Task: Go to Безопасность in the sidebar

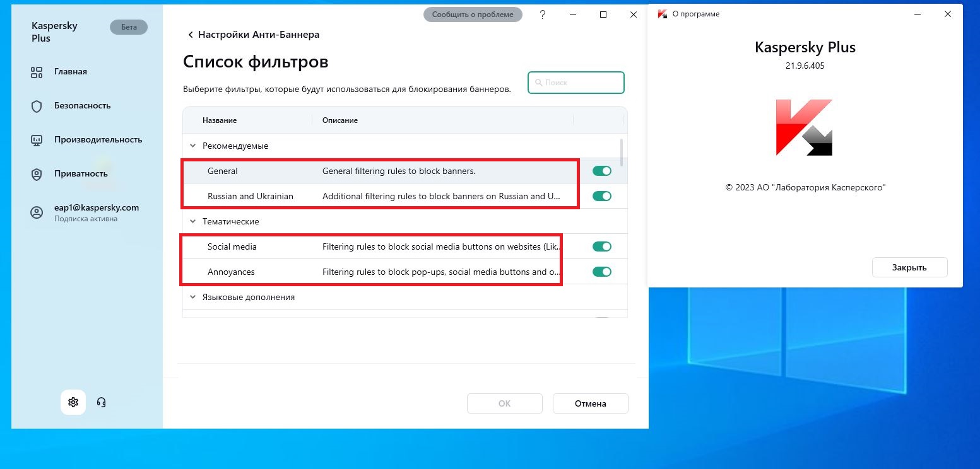Action: click(x=83, y=106)
